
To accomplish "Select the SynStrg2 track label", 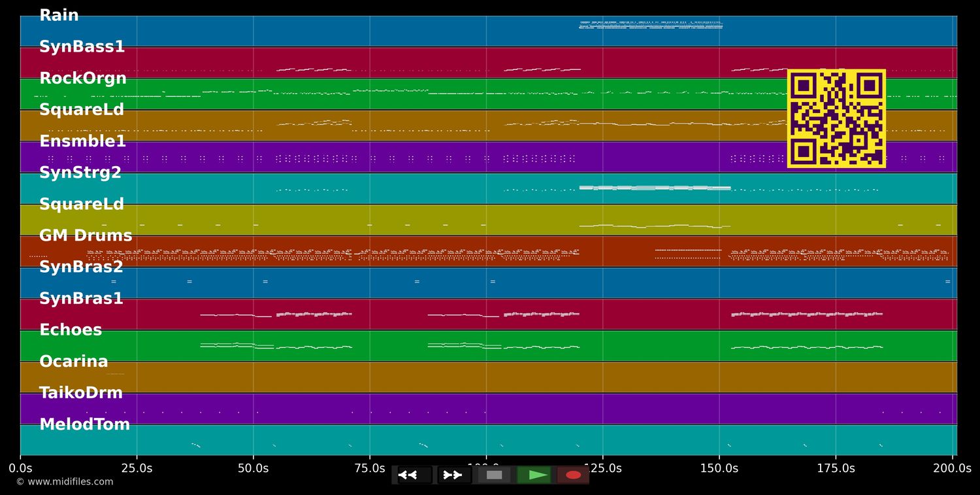I will point(80,173).
